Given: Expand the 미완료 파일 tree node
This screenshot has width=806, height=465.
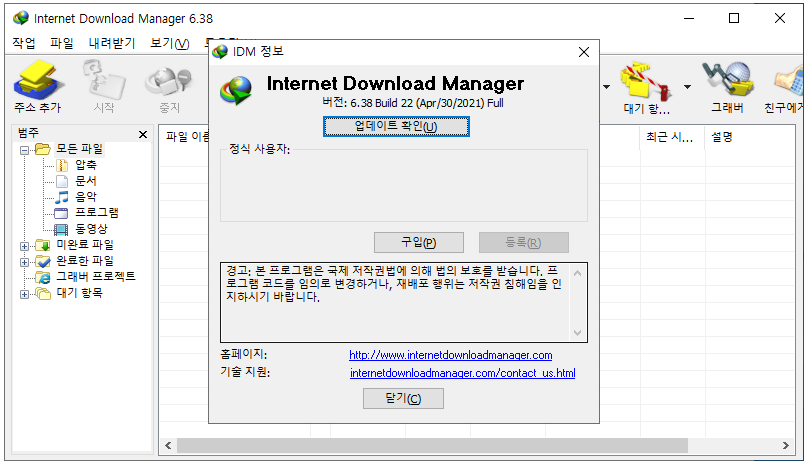Looking at the screenshot, I should (x=24, y=246).
